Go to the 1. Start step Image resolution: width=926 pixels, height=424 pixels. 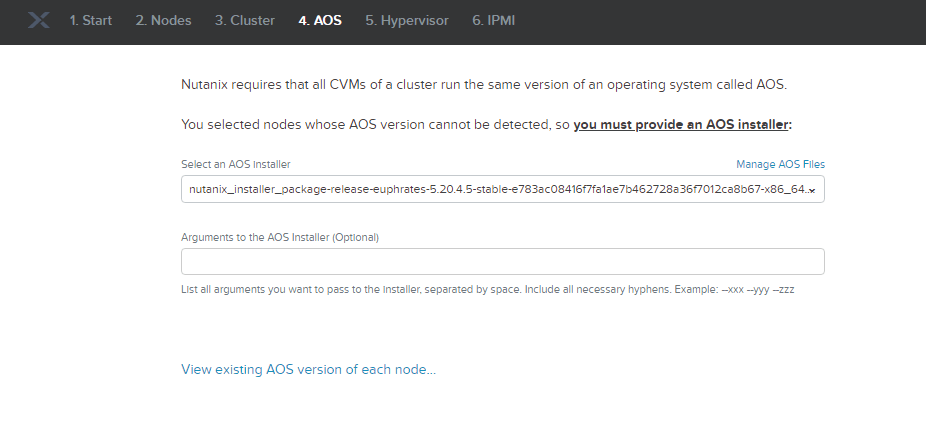click(90, 21)
